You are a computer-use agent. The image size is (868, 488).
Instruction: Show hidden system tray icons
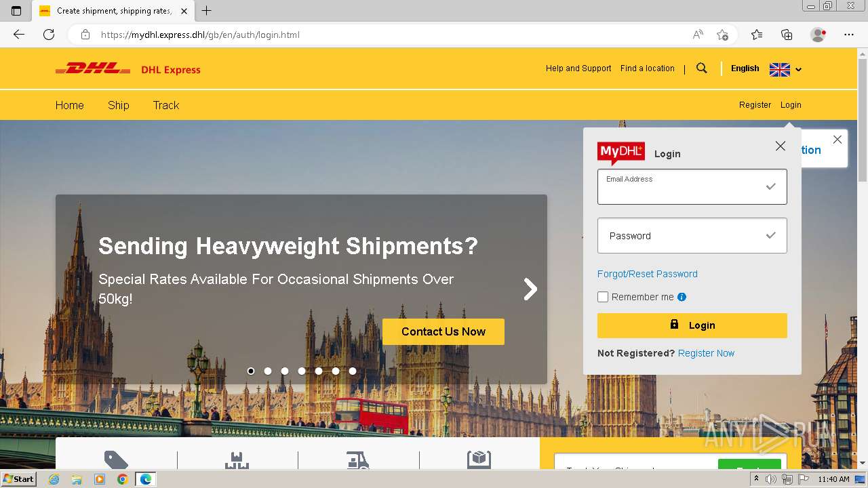[756, 479]
